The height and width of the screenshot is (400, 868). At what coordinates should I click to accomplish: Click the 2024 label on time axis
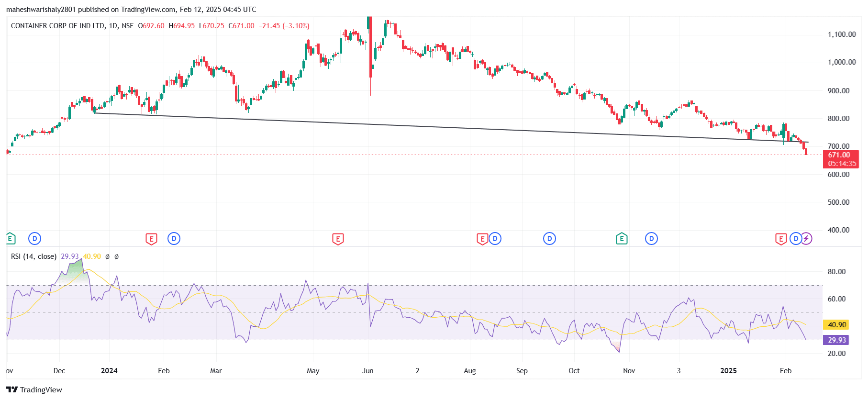109,371
